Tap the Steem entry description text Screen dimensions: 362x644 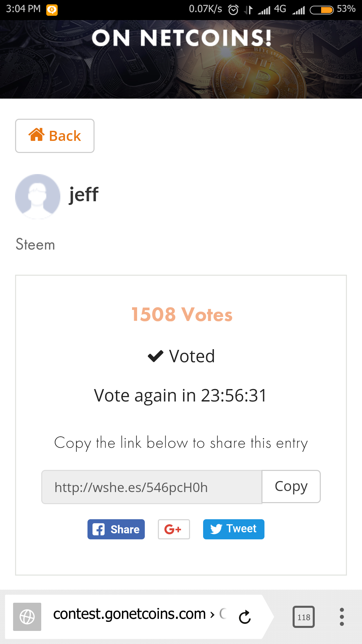tap(35, 244)
